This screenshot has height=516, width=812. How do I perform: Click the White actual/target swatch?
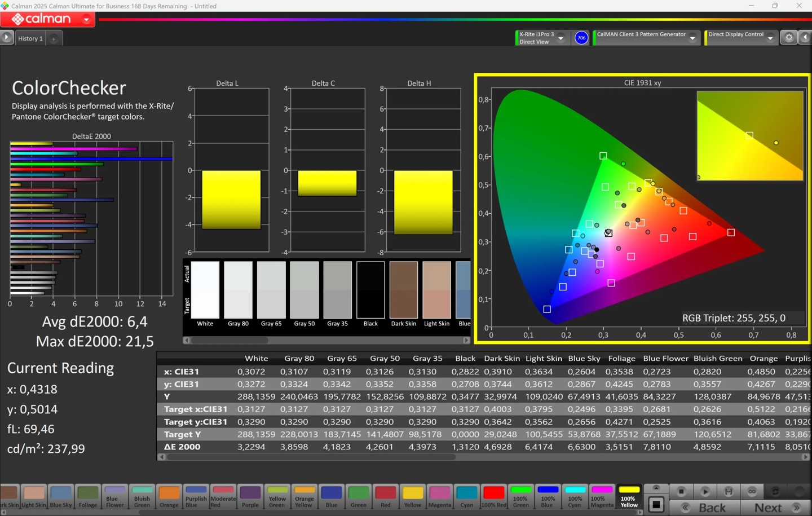coord(205,290)
